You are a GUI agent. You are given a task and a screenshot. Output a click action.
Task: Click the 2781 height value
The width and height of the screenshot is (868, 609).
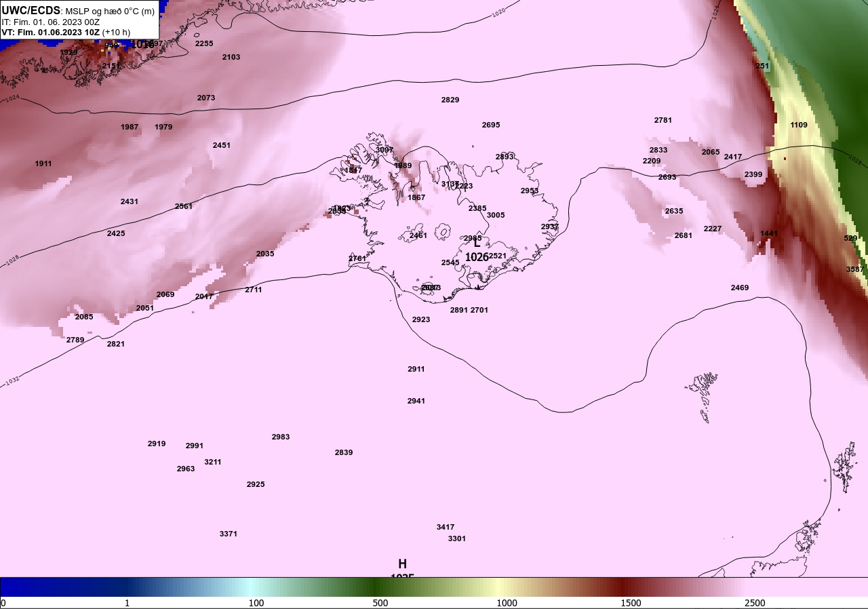[663, 120]
